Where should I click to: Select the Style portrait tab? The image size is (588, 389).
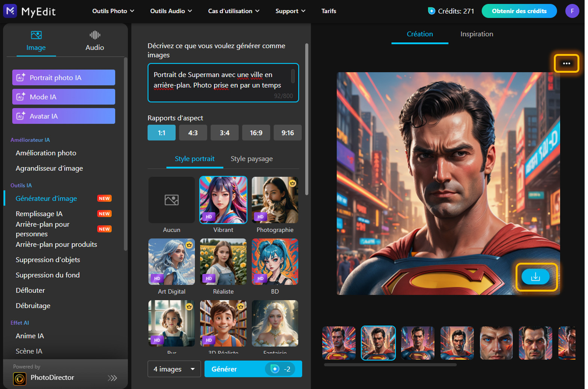point(195,159)
